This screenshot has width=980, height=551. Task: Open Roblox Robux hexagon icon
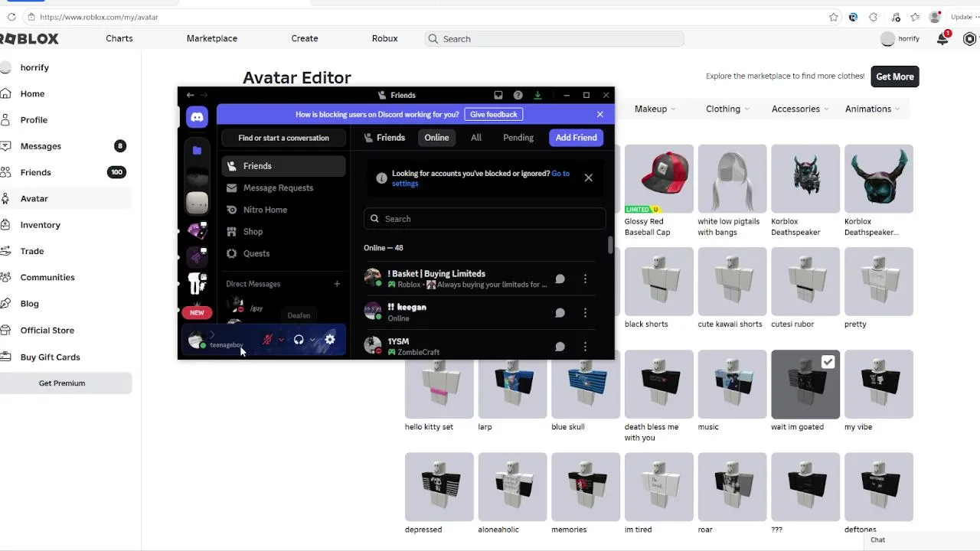969,38
